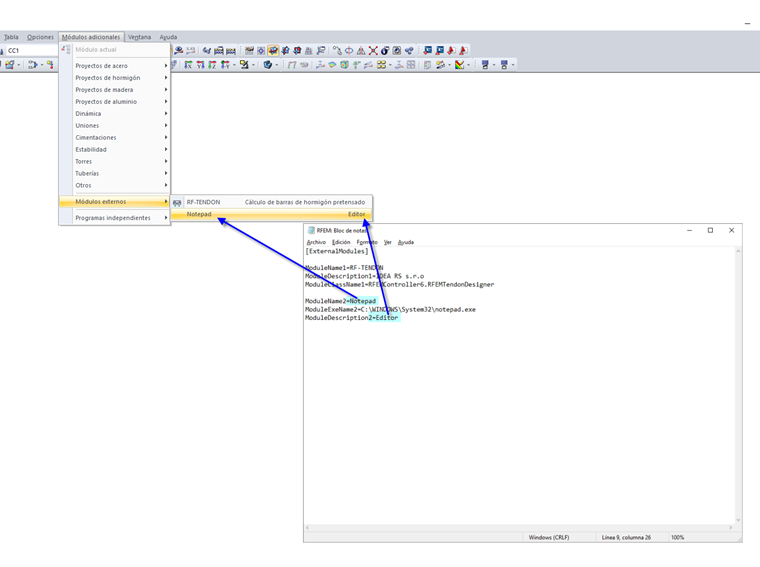Select view in X direction icon

pos(188,64)
